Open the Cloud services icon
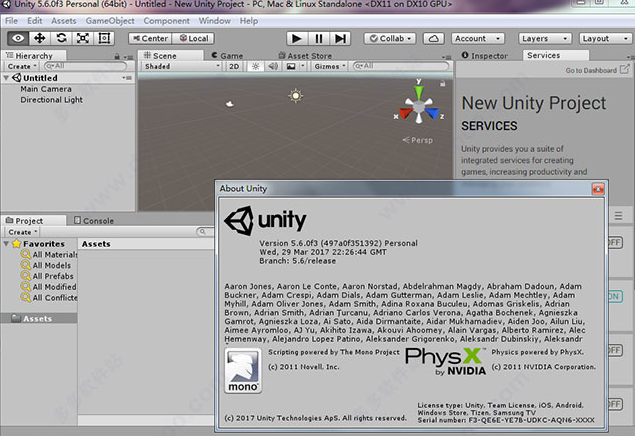 click(433, 38)
